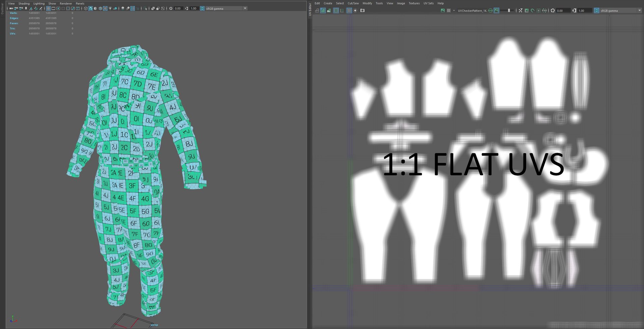Open the Outliner side tab
644x329 pixels.
pyautogui.click(x=2, y=8)
